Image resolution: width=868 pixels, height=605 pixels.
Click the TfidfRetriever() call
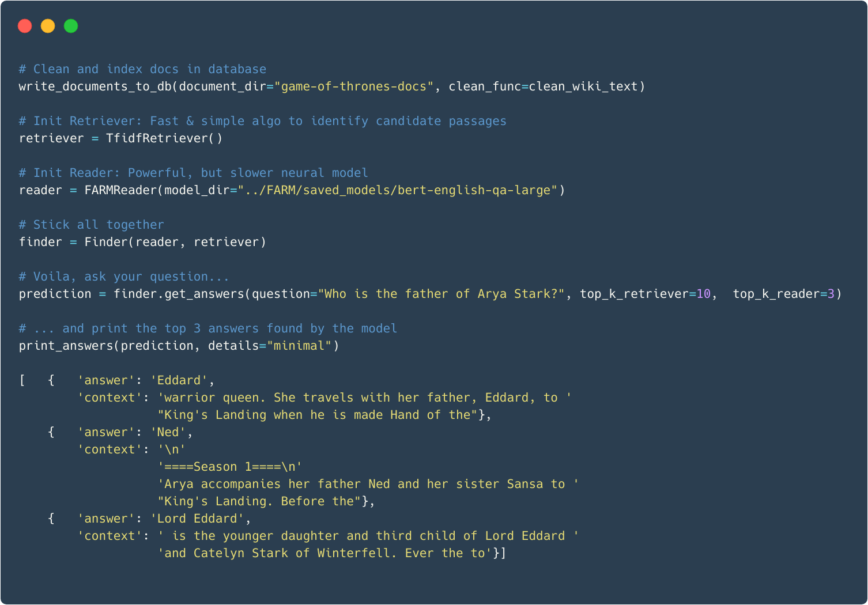tap(164, 138)
